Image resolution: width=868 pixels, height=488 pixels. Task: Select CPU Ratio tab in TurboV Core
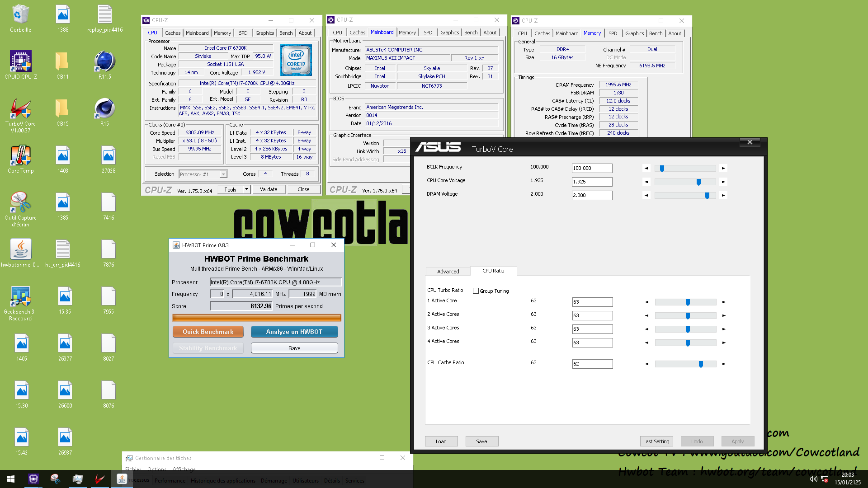493,271
